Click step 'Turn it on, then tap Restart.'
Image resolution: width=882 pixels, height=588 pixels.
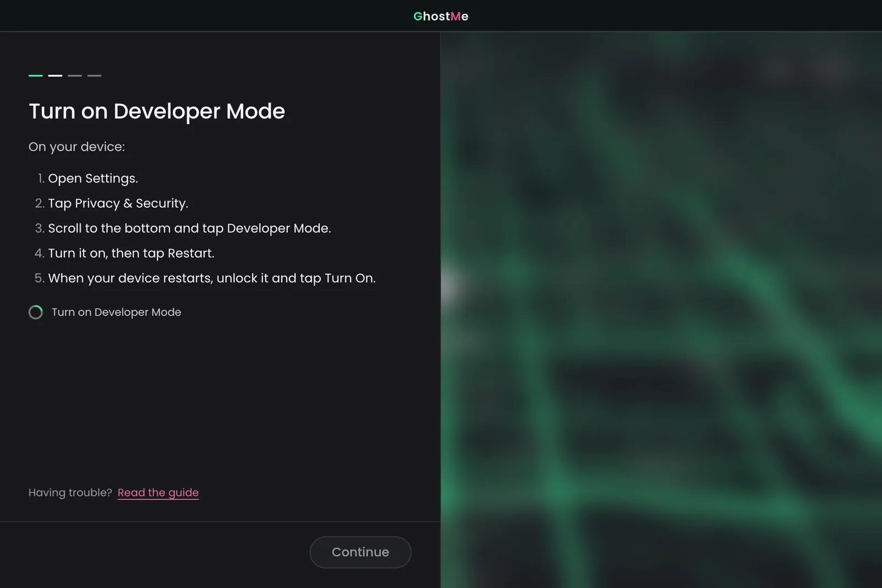click(131, 253)
